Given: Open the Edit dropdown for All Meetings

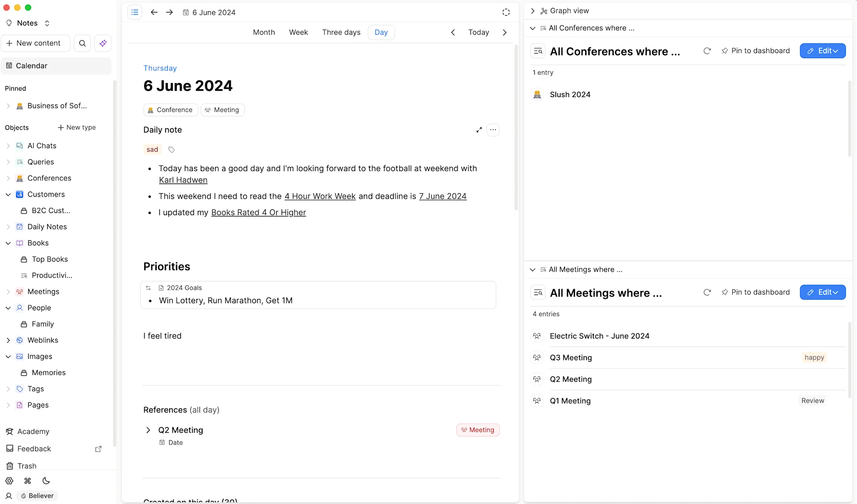Looking at the screenshot, I should coord(823,292).
